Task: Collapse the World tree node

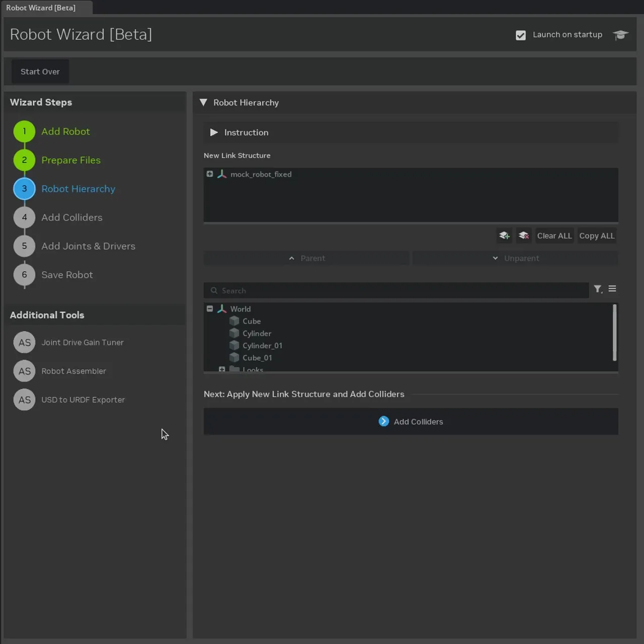Action: coord(210,309)
